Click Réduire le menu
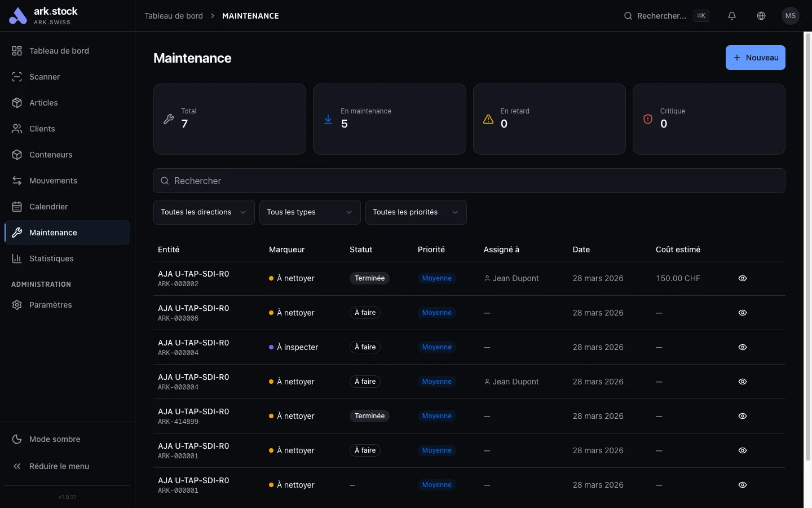 click(x=59, y=466)
